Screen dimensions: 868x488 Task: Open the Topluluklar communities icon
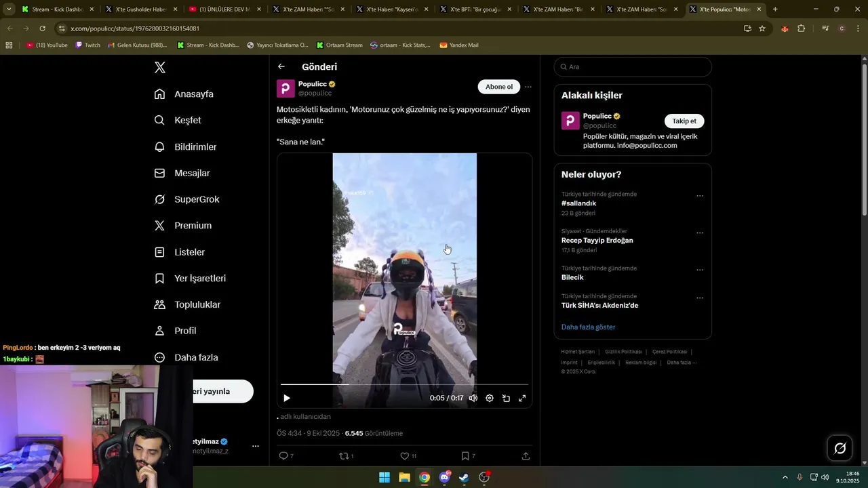point(159,305)
